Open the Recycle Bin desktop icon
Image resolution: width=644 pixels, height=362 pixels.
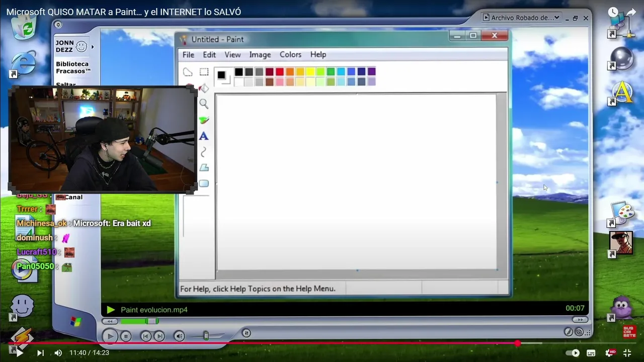tap(24, 27)
